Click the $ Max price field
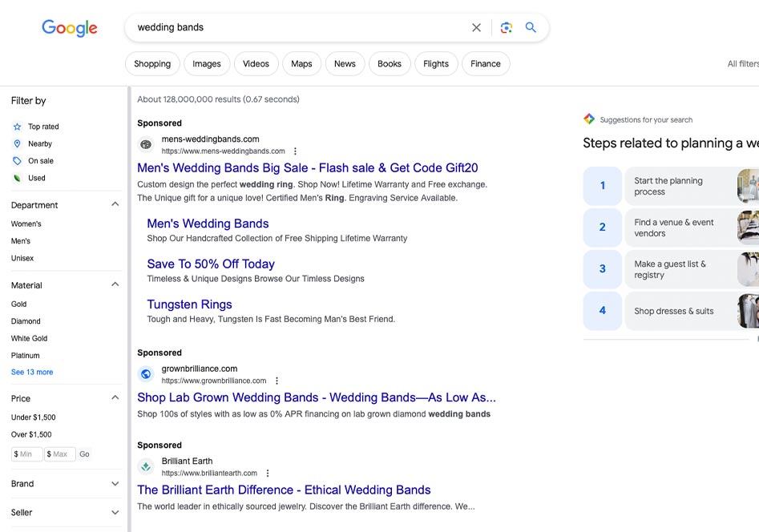Screen dimensions: 759x532 coord(60,454)
